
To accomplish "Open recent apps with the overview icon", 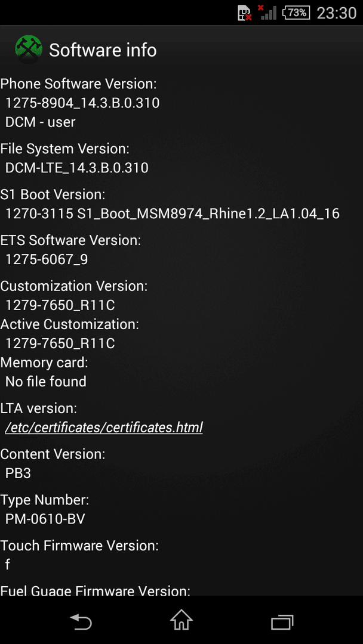I will tap(282, 622).
